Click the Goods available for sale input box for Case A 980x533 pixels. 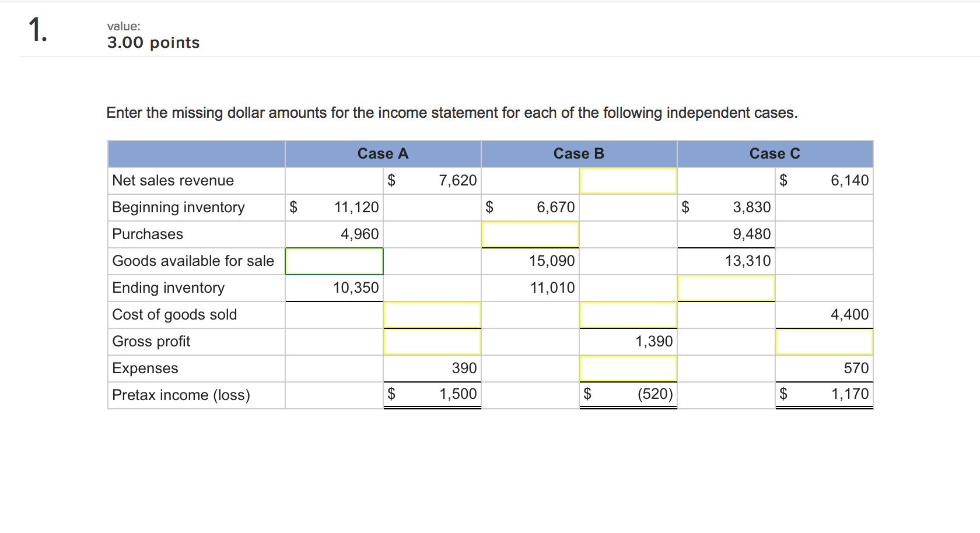pyautogui.click(x=333, y=261)
